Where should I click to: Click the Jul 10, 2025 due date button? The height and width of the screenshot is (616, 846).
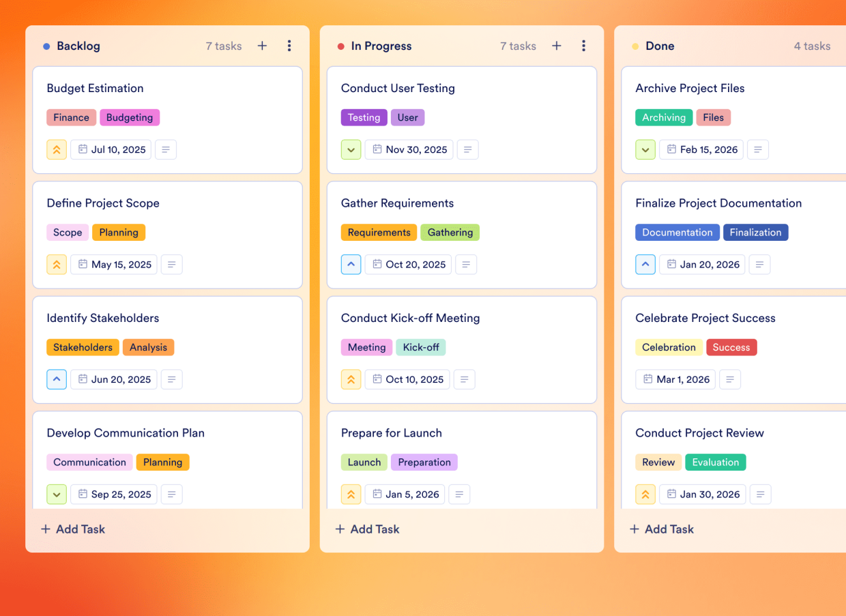[x=111, y=149]
